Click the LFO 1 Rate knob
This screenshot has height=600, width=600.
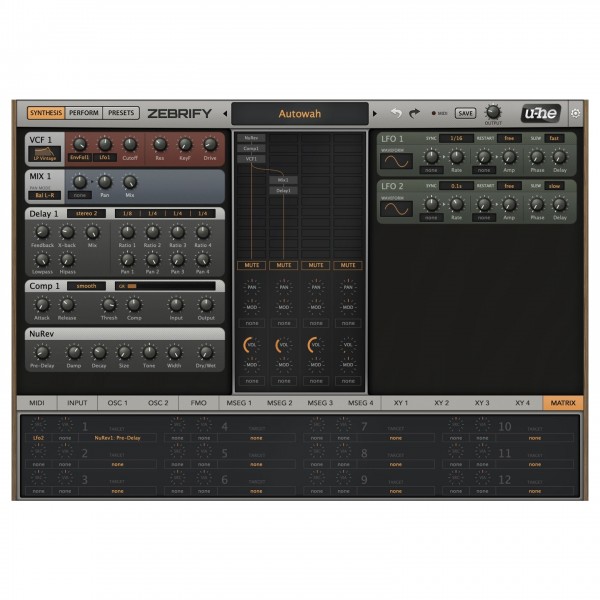(457, 157)
